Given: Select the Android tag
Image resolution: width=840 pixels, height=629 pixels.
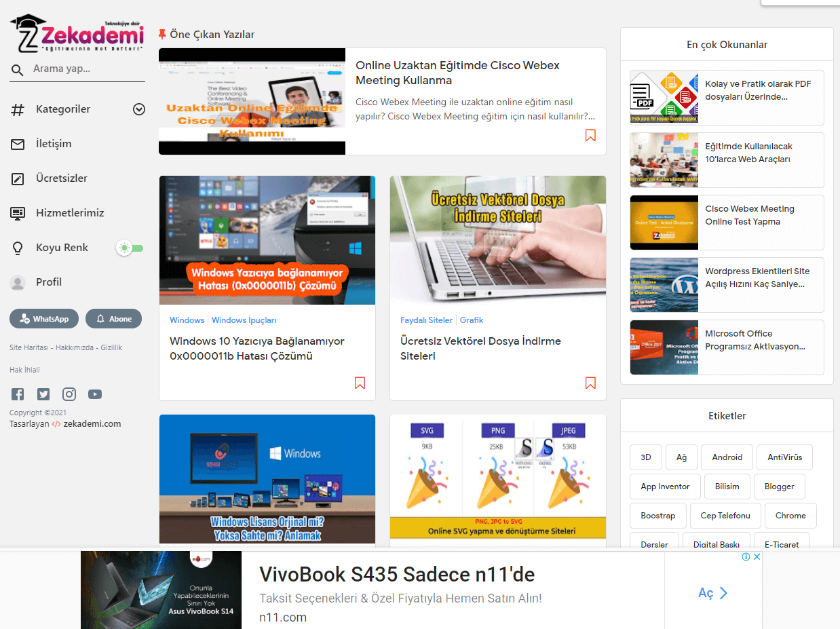Looking at the screenshot, I should pyautogui.click(x=727, y=457).
